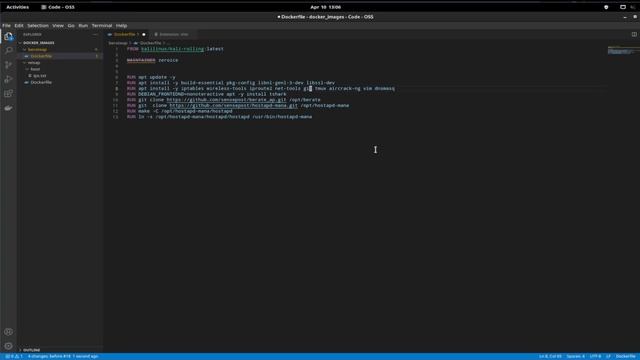Open the Search view in activity bar
Screen dimensions: 640x360
coord(8,51)
